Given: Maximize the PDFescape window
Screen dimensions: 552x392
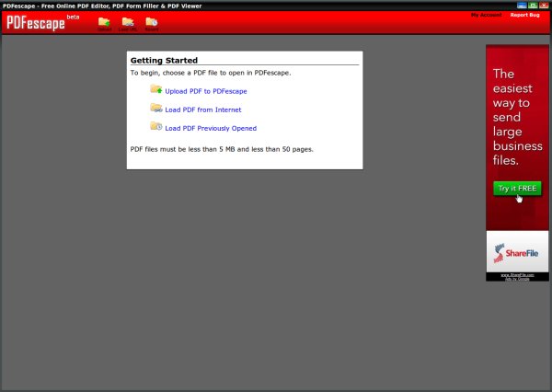Looking at the screenshot, I should point(533,6).
